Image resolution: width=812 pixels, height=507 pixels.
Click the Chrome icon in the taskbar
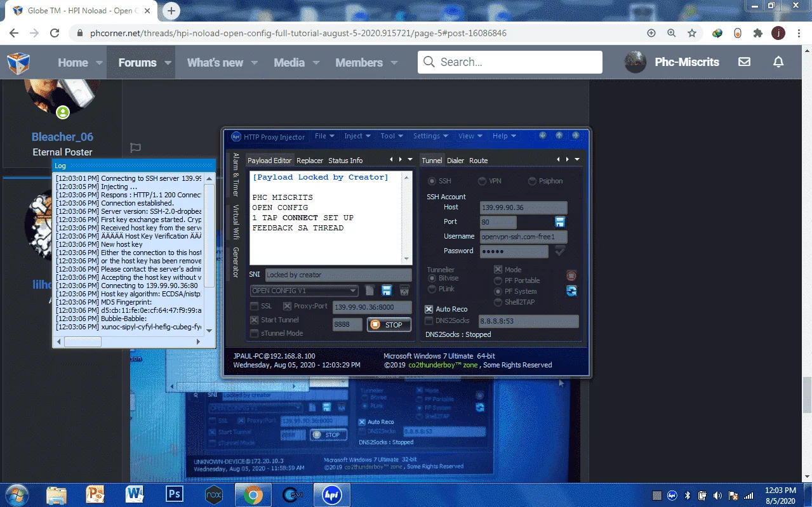[x=253, y=494]
